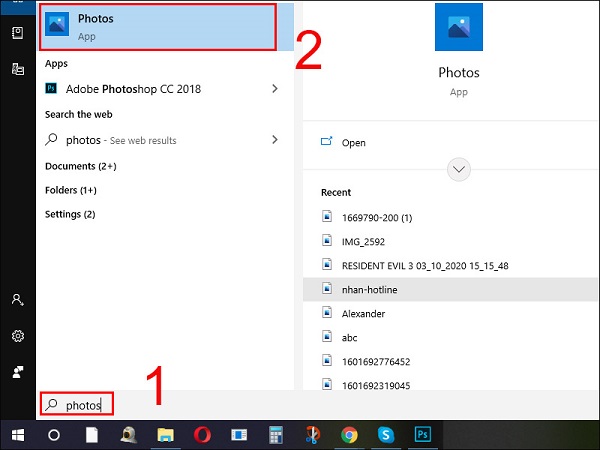
Task: Open the Photos app best match result
Action: coord(155,27)
